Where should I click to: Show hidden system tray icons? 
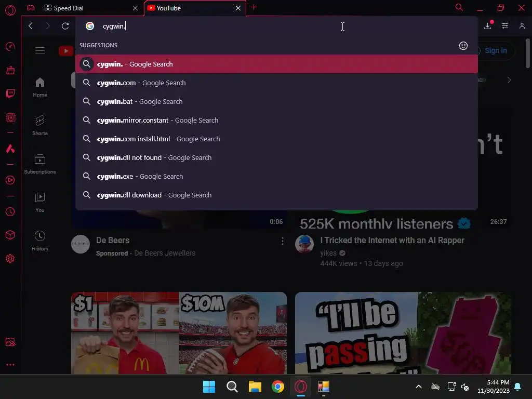[419, 387]
